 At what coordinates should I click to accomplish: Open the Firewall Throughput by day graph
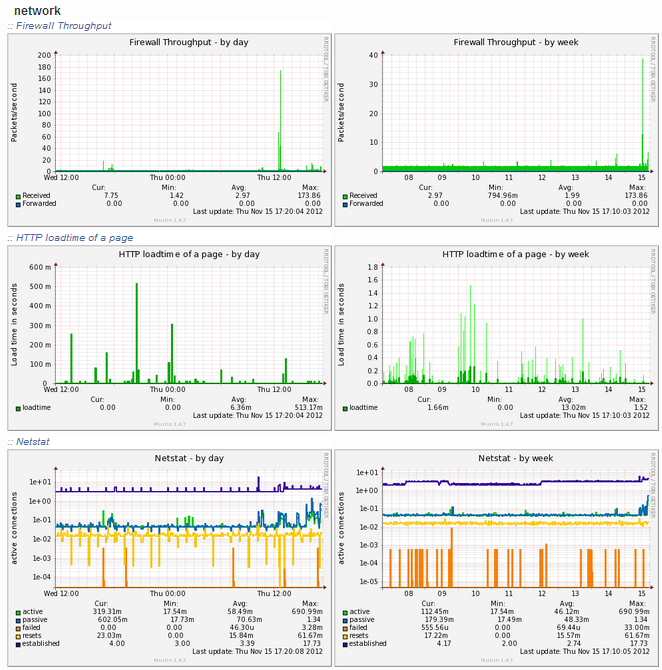(x=169, y=130)
